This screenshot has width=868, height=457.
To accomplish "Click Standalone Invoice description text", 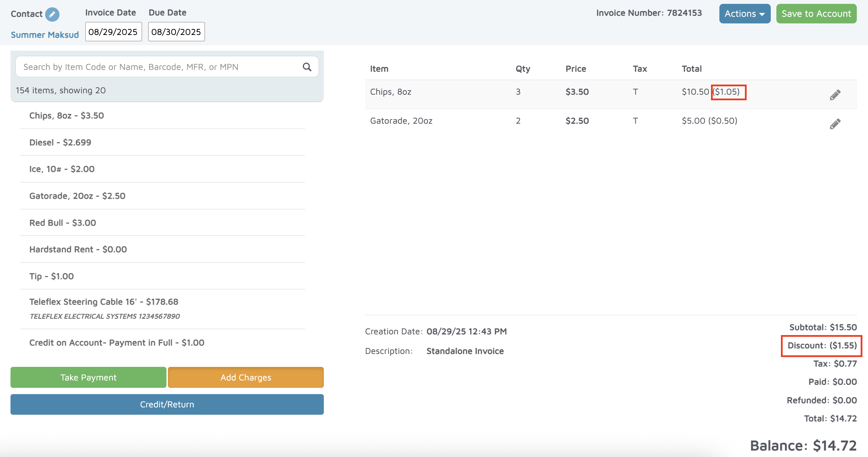I will [x=465, y=351].
